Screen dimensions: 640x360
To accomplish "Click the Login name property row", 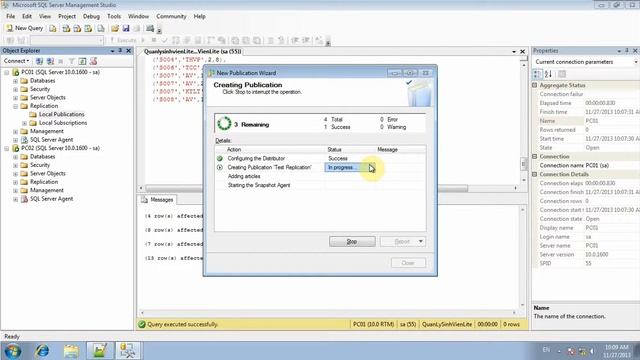I will click(586, 237).
